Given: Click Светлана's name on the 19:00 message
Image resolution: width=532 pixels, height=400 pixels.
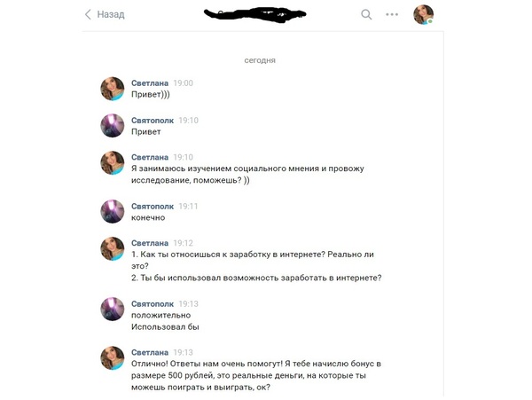Looking at the screenshot, I should coord(150,83).
